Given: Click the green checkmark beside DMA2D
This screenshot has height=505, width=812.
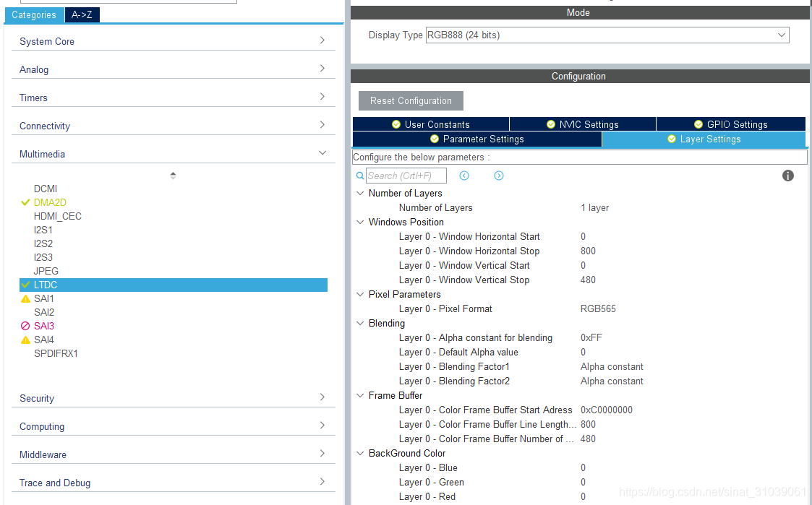Looking at the screenshot, I should coord(25,202).
